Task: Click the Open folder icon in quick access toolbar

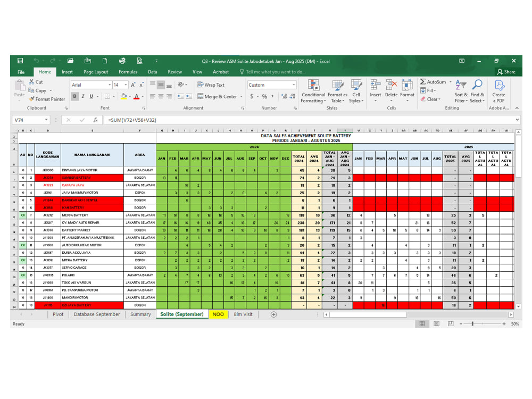Action: [70, 61]
